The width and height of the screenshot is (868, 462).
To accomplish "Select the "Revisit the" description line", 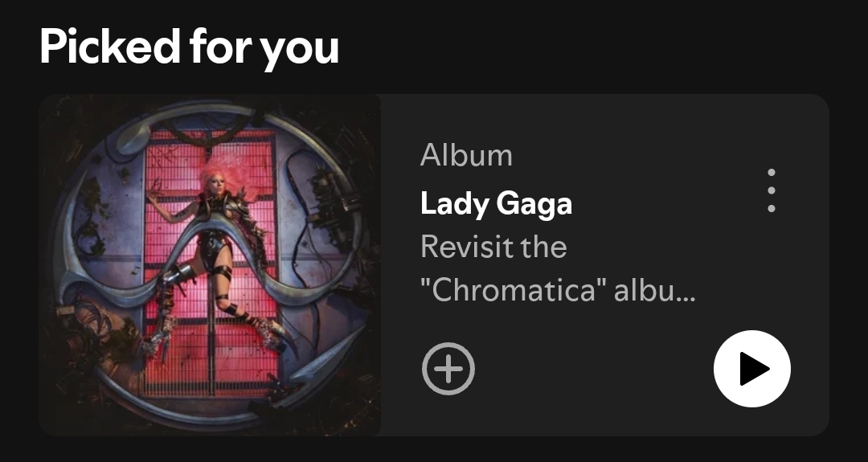I will 493,247.
